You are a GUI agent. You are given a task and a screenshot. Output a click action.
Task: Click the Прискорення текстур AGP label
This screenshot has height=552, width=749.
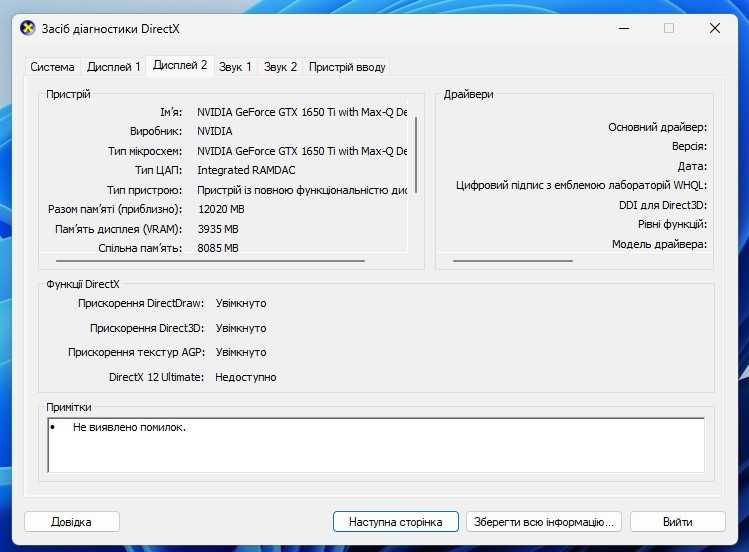pos(136,352)
